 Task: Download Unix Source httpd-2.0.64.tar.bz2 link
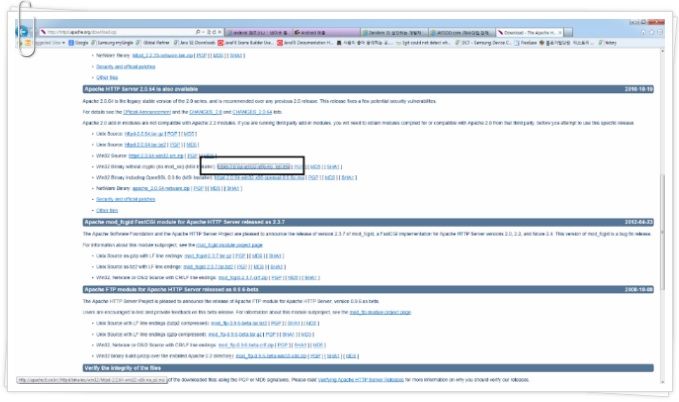click(146, 145)
